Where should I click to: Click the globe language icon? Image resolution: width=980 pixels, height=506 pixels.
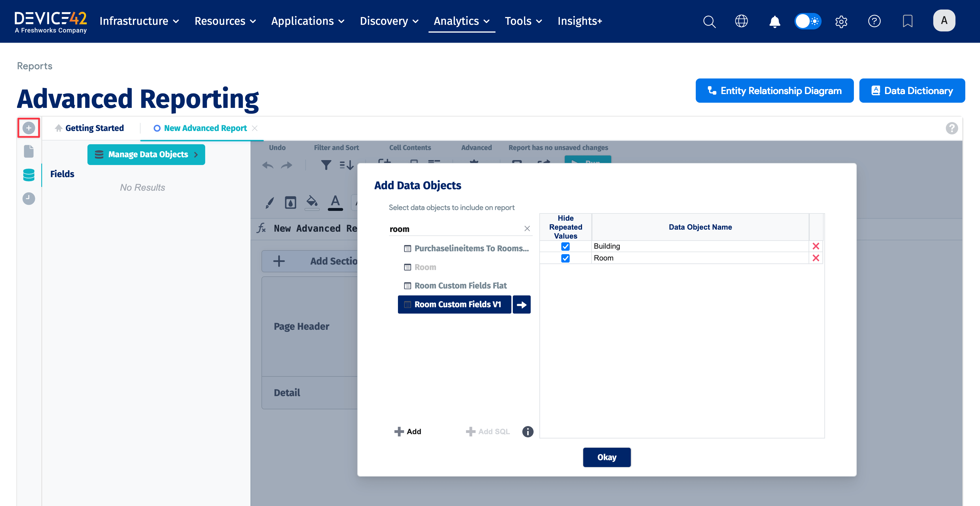coord(741,21)
